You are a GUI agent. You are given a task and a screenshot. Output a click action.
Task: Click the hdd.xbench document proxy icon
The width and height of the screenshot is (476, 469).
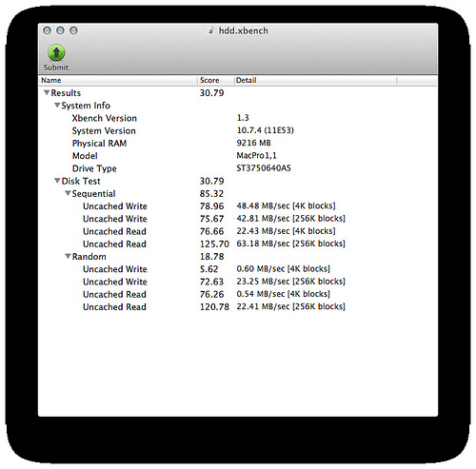[x=210, y=30]
